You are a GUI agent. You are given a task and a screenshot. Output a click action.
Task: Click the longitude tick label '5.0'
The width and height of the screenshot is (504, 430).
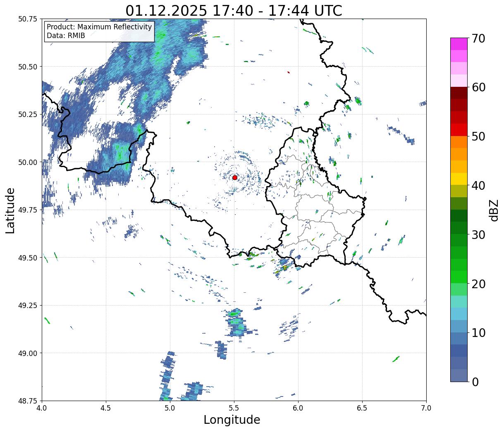coord(170,408)
